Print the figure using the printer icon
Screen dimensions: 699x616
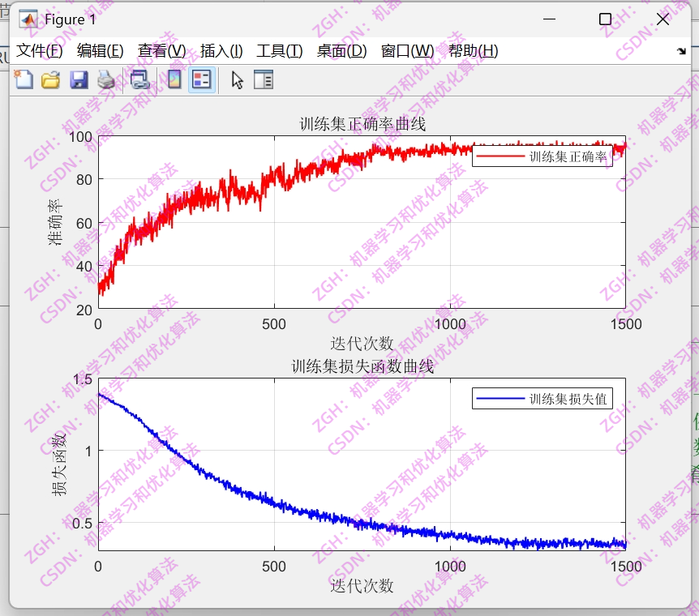click(106, 80)
